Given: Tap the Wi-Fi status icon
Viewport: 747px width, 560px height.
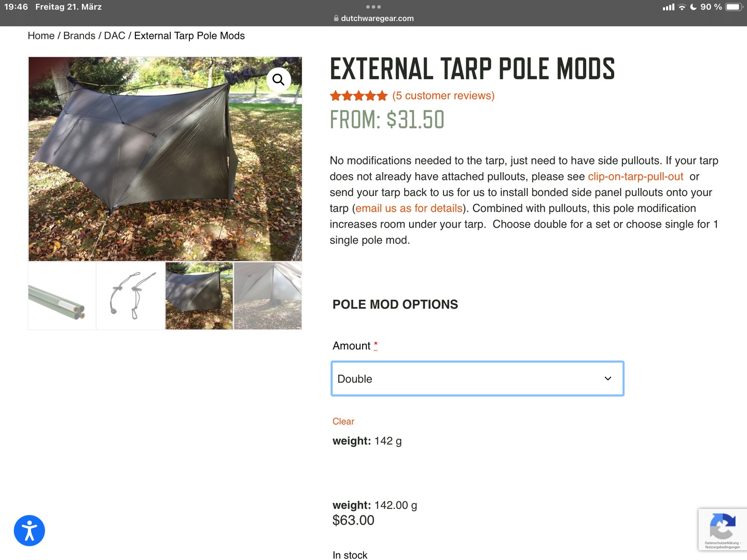Looking at the screenshot, I should pyautogui.click(x=682, y=7).
